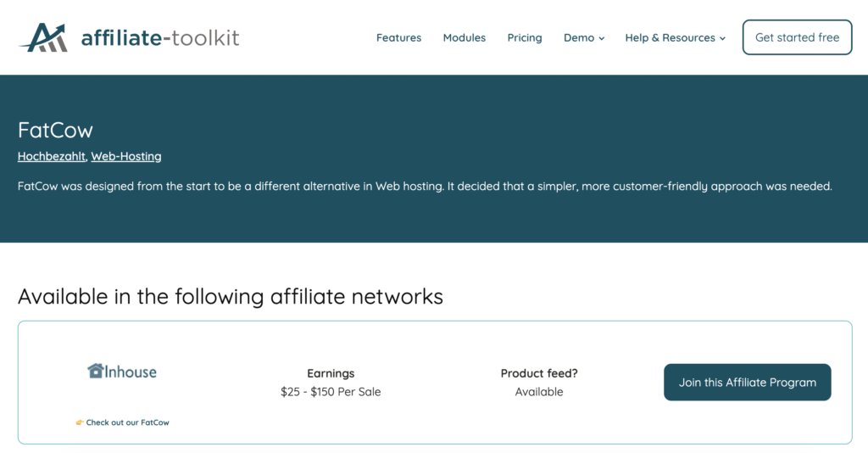Click the 'Product feed?' label
This screenshot has width=868, height=453.
click(x=538, y=373)
